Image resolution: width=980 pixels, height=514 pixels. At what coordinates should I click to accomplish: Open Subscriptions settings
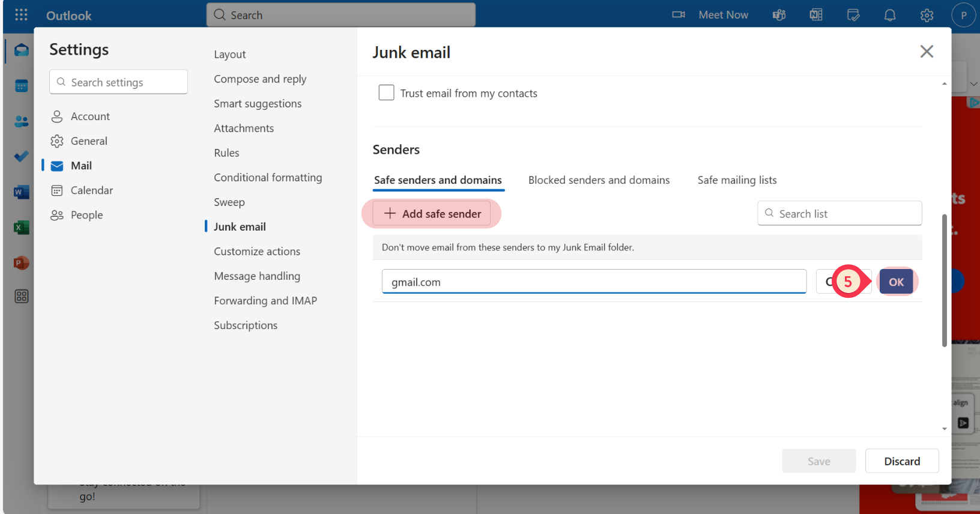(x=246, y=325)
